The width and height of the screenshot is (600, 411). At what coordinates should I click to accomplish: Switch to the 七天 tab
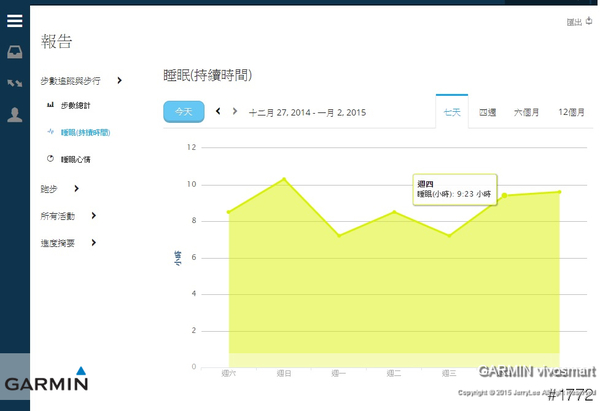(452, 112)
